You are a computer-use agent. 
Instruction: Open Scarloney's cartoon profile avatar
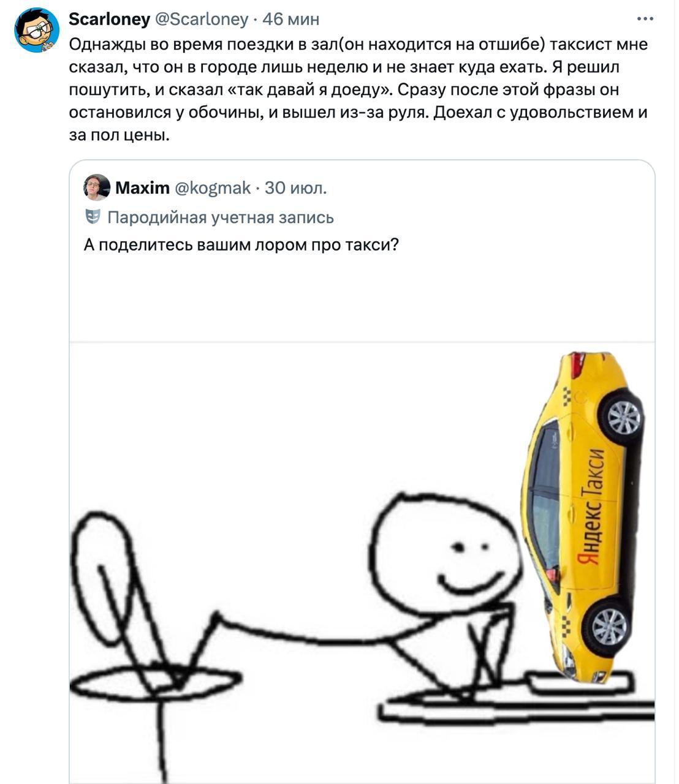[x=37, y=31]
